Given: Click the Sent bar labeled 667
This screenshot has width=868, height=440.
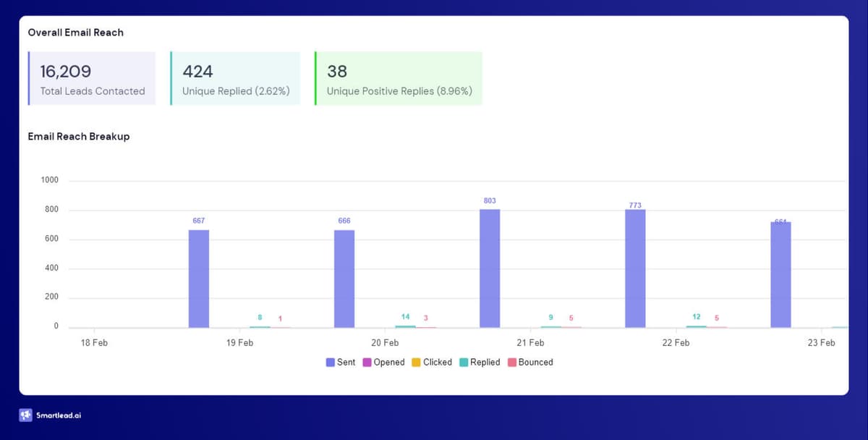Looking at the screenshot, I should coord(199,279).
